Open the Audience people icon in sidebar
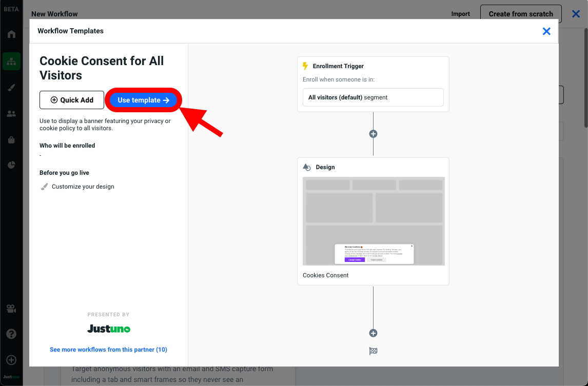This screenshot has width=588, height=386. pos(11,114)
